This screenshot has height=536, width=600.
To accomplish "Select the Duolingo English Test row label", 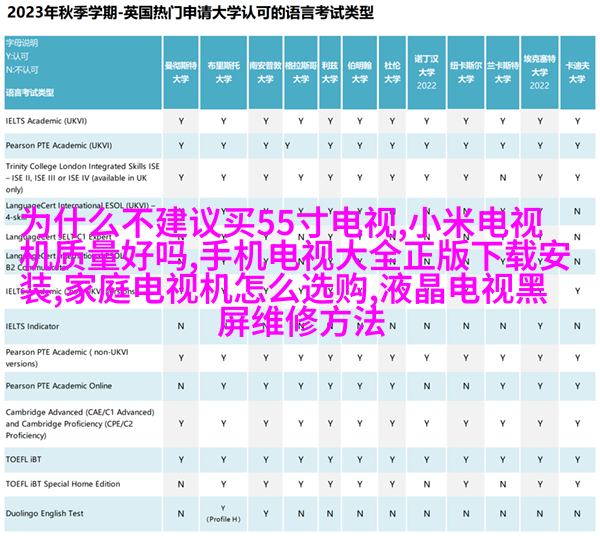I will (x=44, y=513).
